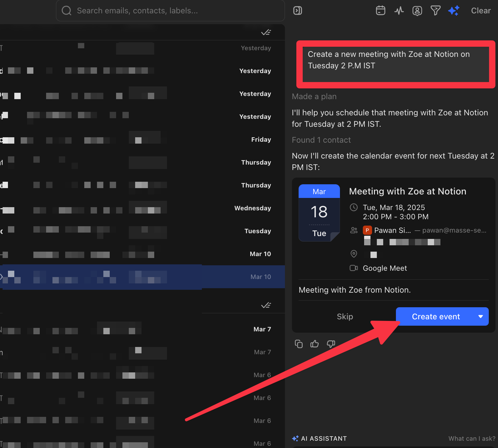
Task: Open the bold email row dated Mar 7
Action: click(142, 329)
